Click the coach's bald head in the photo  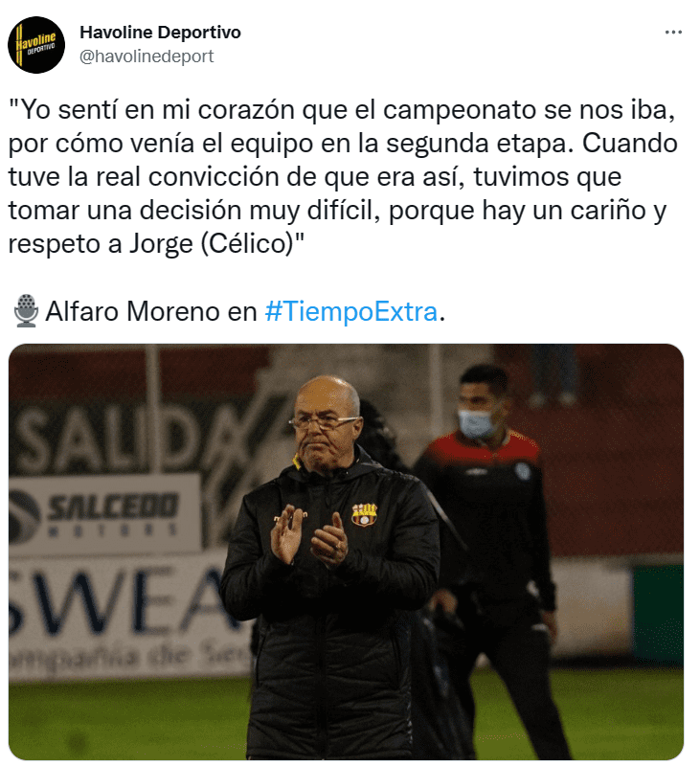pyautogui.click(x=327, y=394)
